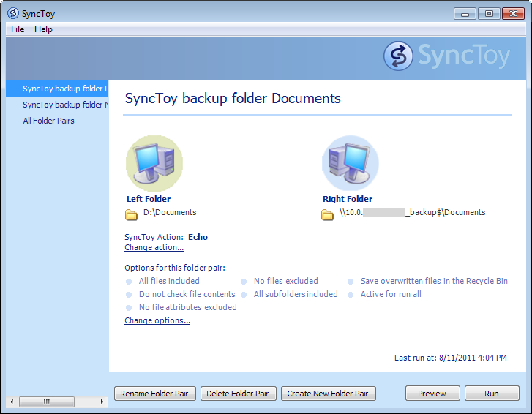The height and width of the screenshot is (414, 532).
Task: Click the 'No files excluded' option text
Action: point(285,281)
